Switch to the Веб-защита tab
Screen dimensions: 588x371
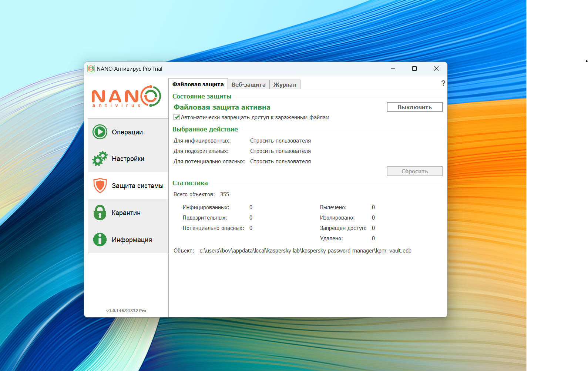pyautogui.click(x=248, y=85)
